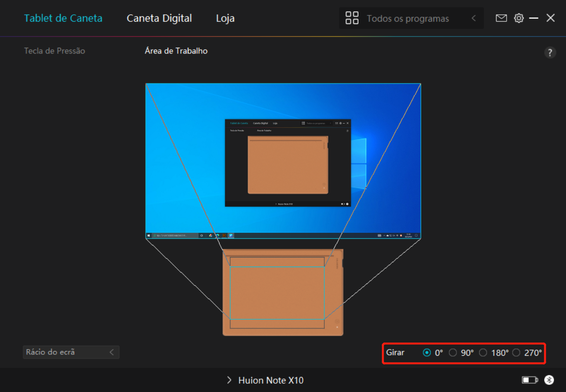Viewport: 566px width, 392px height.
Task: Go to Tecla de Pressão settings
Action: (55, 51)
